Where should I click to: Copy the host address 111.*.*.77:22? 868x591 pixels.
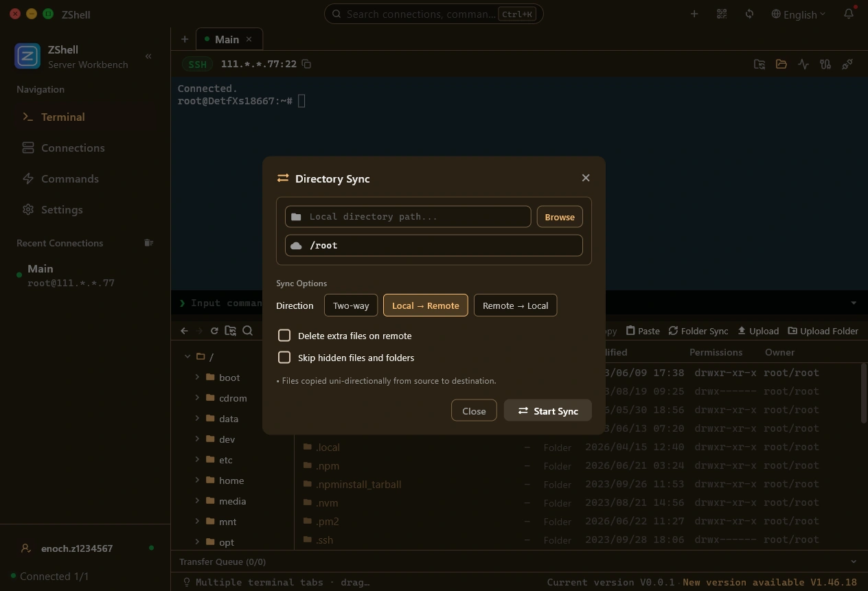click(x=307, y=64)
